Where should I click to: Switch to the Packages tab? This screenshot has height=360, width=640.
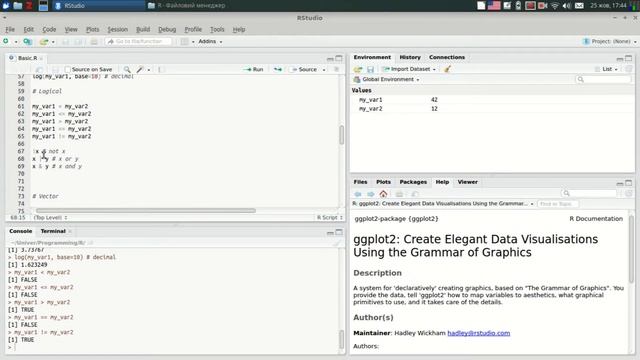click(x=413, y=182)
